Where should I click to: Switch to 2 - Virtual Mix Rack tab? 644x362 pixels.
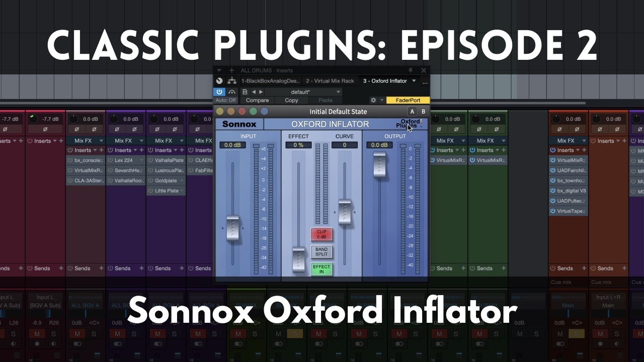pyautogui.click(x=330, y=81)
